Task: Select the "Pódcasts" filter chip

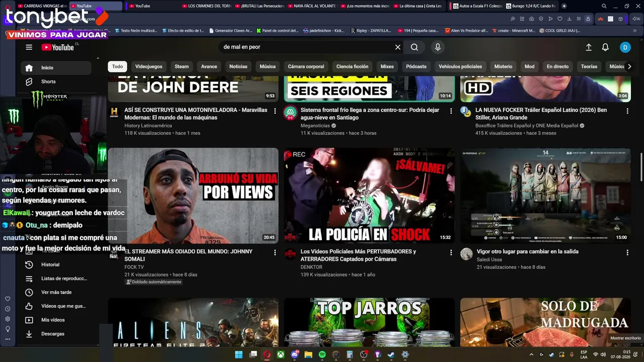Action: click(416, 66)
